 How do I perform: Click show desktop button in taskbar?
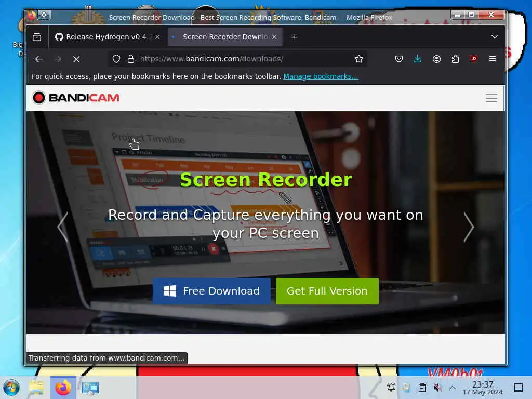[518, 388]
